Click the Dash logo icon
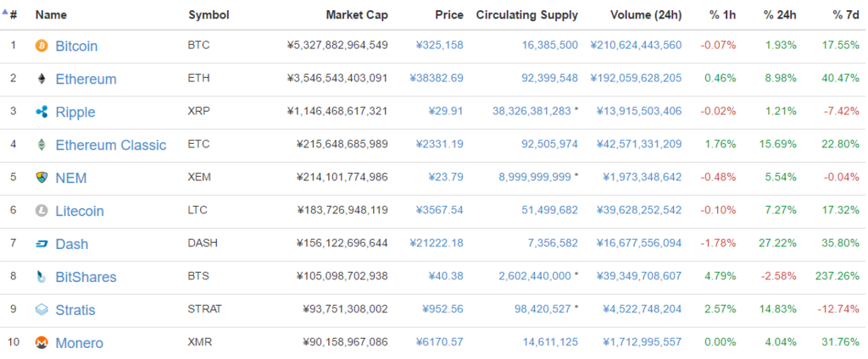This screenshot has width=868, height=359. [42, 243]
